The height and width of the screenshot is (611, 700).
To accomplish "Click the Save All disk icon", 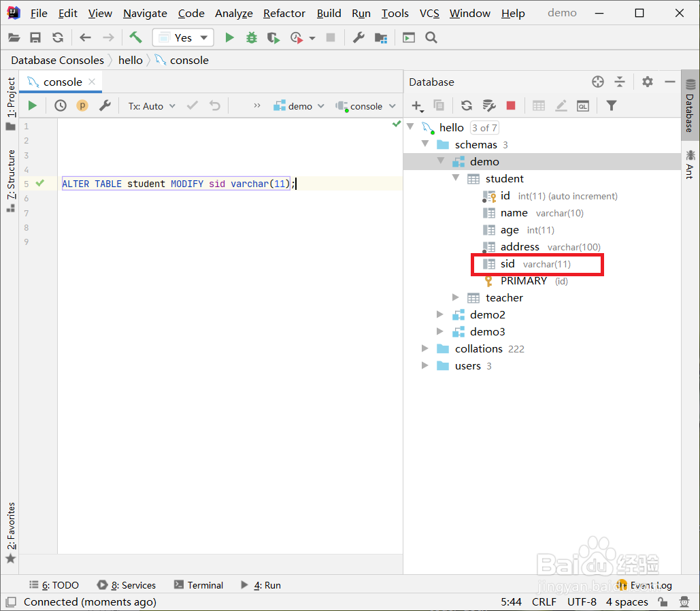I will click(35, 37).
